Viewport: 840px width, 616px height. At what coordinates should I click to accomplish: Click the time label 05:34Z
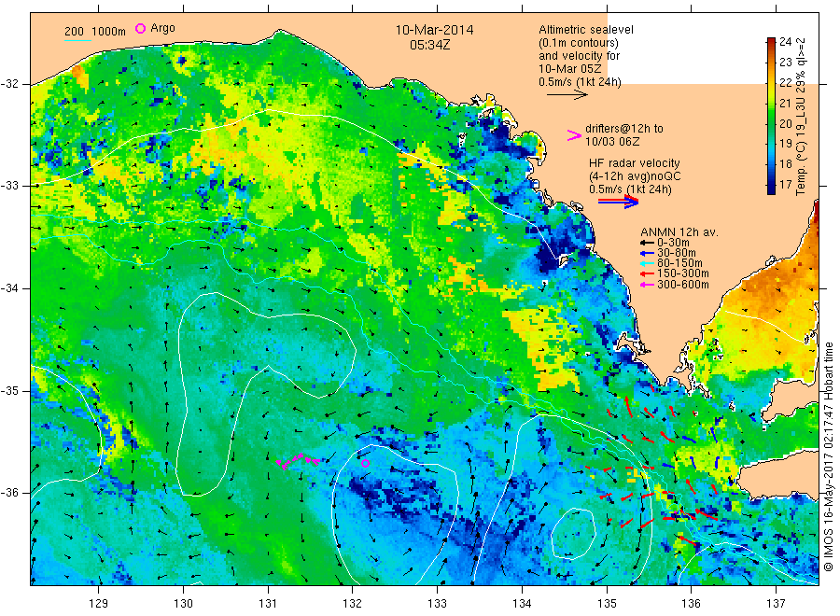(x=430, y=45)
